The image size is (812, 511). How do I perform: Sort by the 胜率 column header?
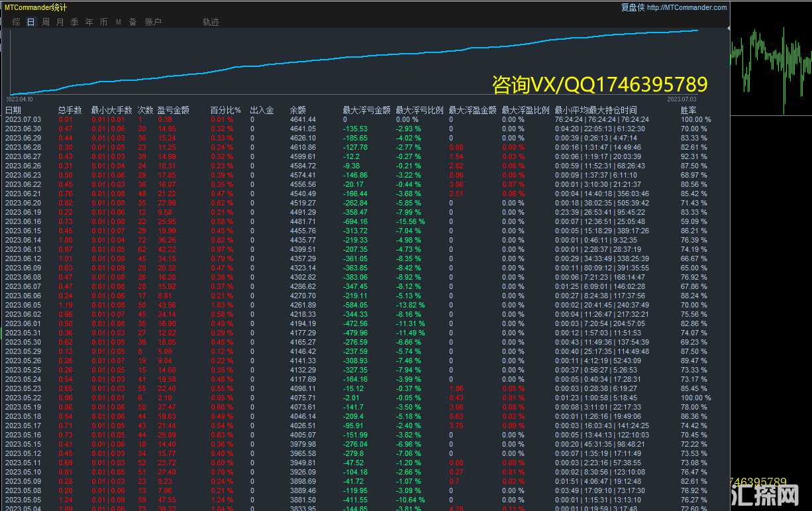point(688,110)
